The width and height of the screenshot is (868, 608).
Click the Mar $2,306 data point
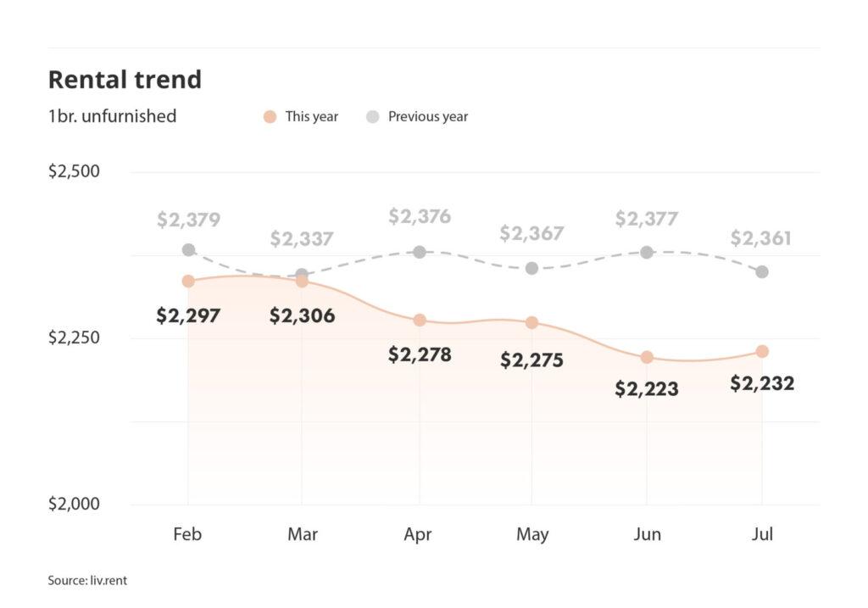pos(303,281)
